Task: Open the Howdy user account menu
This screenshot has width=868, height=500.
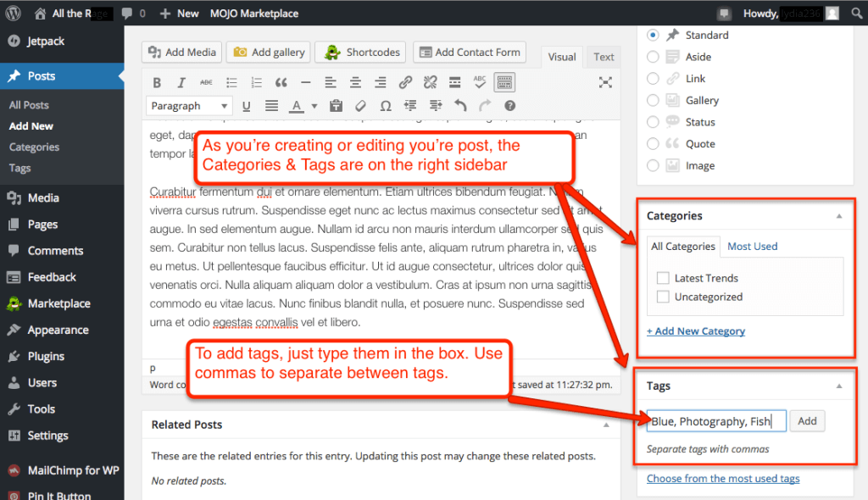Action: coord(791,14)
